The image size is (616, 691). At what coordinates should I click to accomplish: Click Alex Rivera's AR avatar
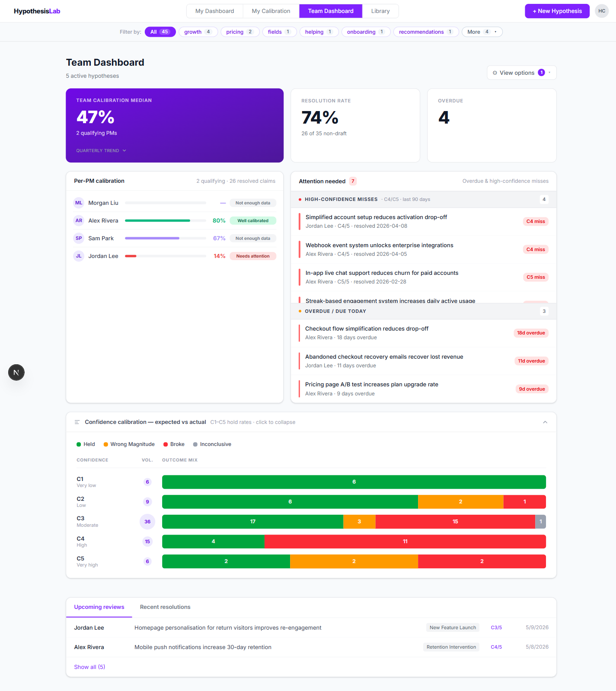79,220
